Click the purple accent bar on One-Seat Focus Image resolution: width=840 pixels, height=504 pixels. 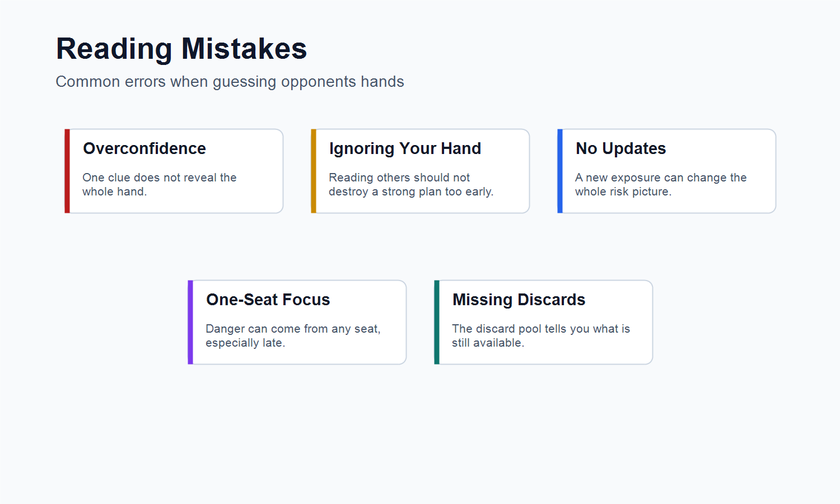click(x=190, y=322)
